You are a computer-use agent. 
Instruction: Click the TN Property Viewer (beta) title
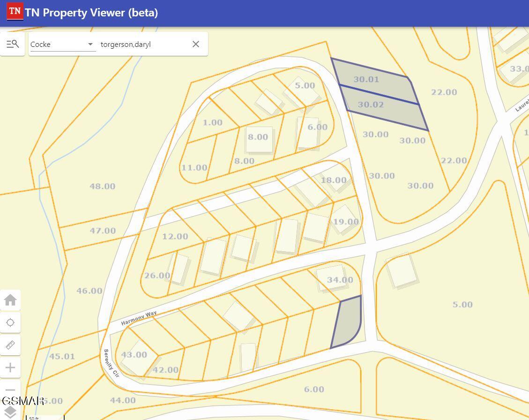(x=91, y=13)
